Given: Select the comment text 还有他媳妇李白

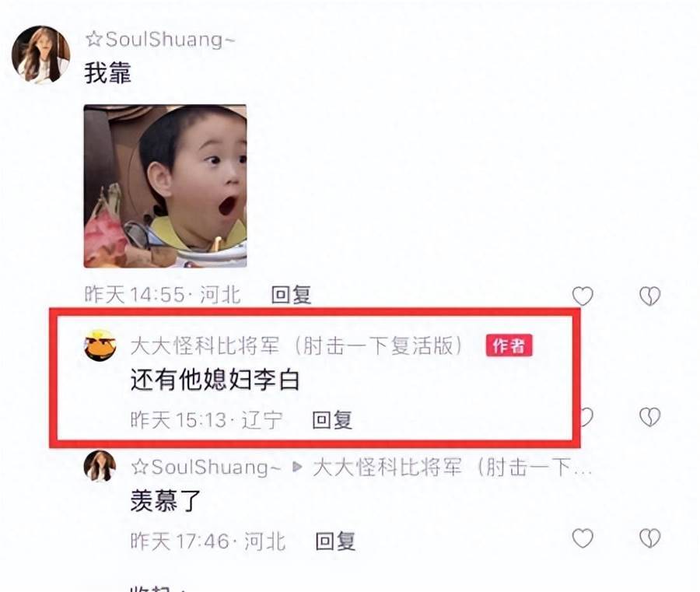Looking at the screenshot, I should point(215,380).
